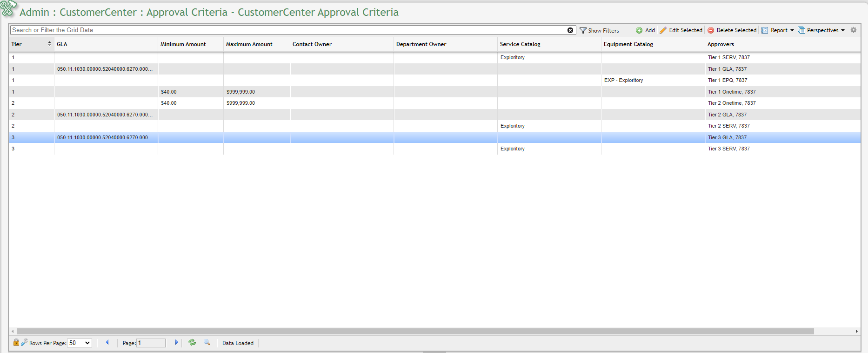The height and width of the screenshot is (353, 868).
Task: Click the lock icon in footer
Action: pyautogui.click(x=16, y=343)
